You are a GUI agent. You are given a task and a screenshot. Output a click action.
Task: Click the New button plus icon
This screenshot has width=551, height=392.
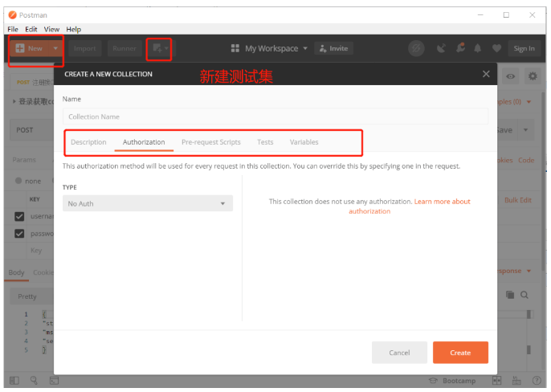point(20,48)
